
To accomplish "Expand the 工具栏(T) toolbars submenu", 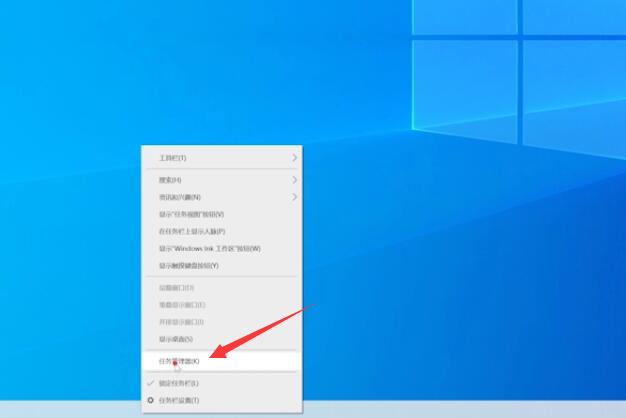I will [222, 158].
